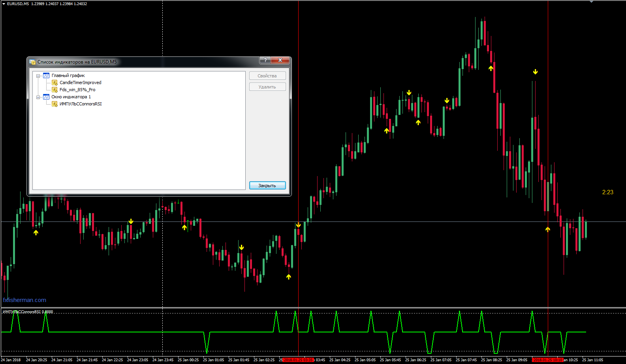This screenshot has height=364, width=626.
Task: Click the chart icon beside Окно индикатора 1
Action: click(46, 97)
